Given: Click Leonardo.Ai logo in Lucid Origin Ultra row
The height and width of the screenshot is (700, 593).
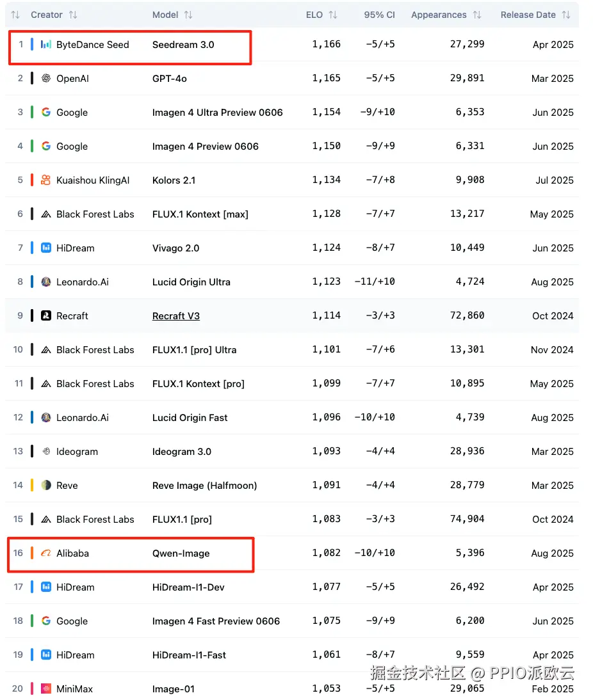Looking at the screenshot, I should 46,282.
